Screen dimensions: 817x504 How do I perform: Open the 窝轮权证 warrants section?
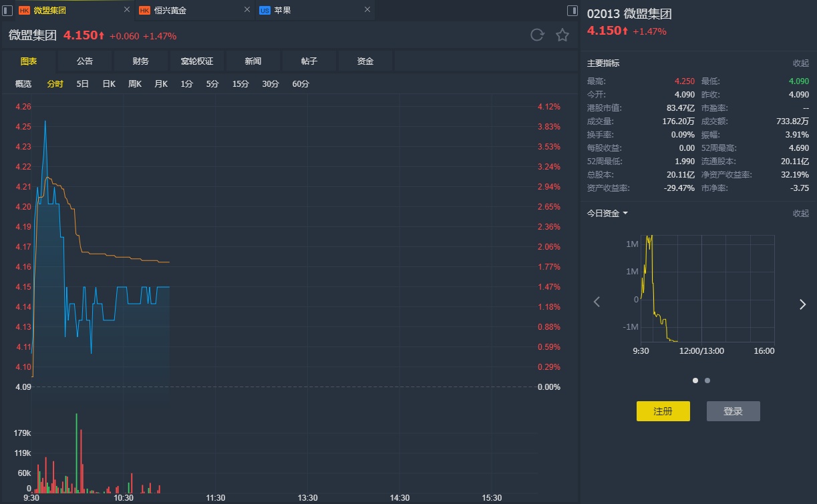click(x=197, y=61)
